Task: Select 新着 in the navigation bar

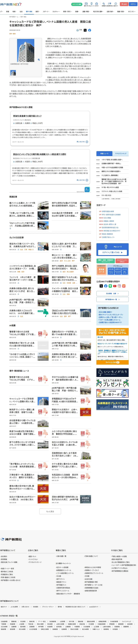Action: (8, 12)
